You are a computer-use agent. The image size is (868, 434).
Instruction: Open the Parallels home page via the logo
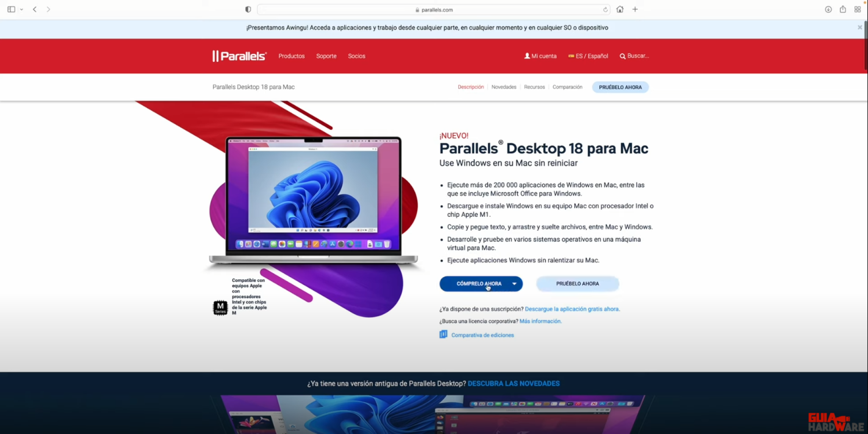click(x=239, y=56)
